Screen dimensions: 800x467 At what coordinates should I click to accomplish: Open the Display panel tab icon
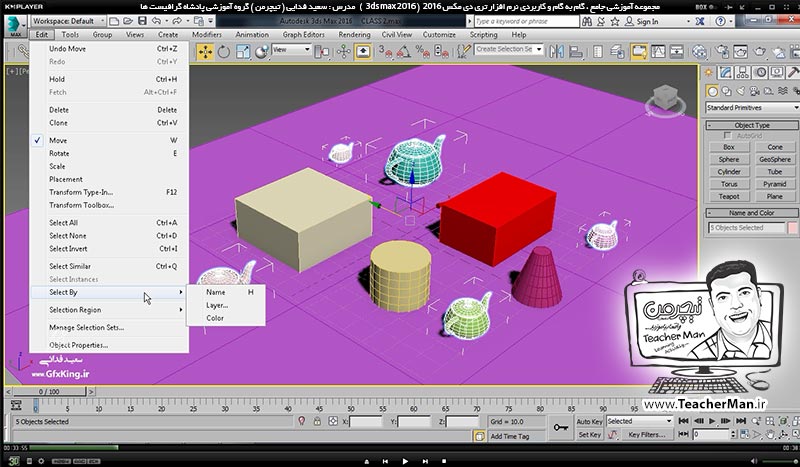point(777,72)
